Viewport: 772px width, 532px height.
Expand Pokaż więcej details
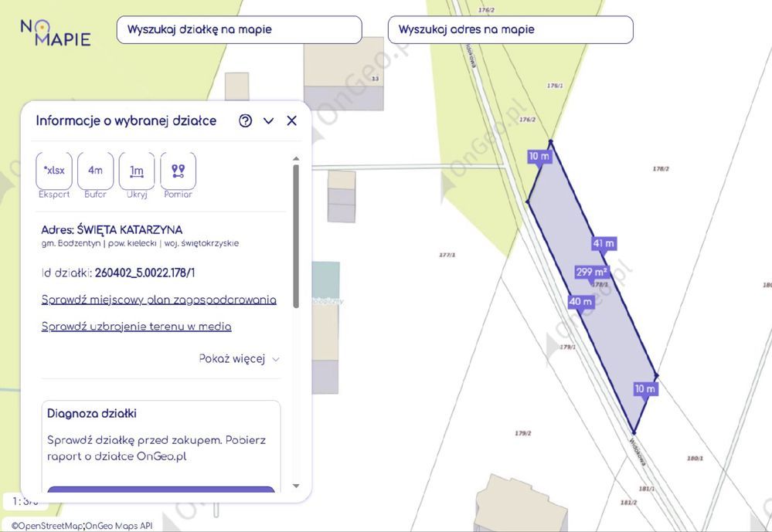coord(240,359)
